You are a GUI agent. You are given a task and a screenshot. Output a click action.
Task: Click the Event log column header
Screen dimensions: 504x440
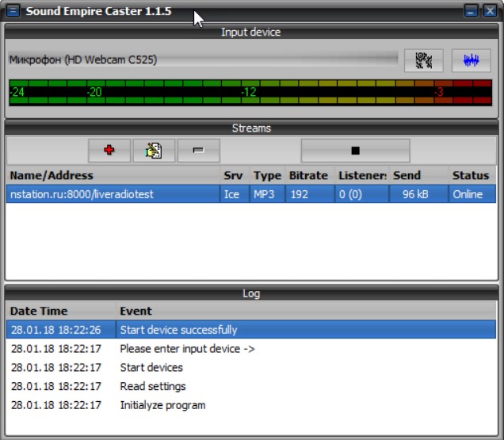(x=306, y=311)
